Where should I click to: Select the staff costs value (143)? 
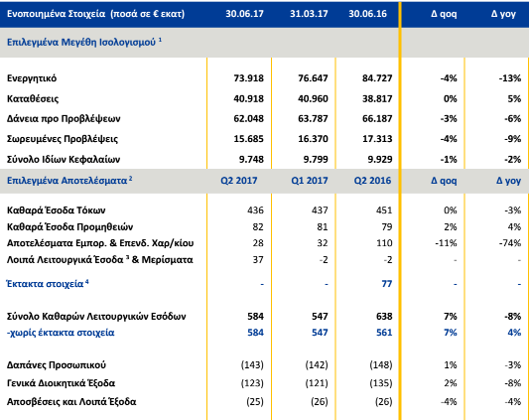(x=252, y=365)
